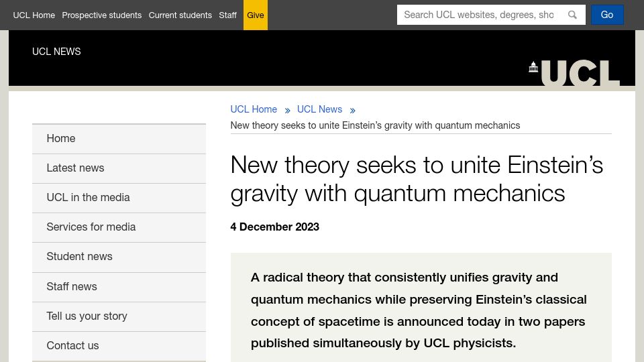Open Student news sidebar item
The height and width of the screenshot is (362, 644).
pyautogui.click(x=119, y=257)
